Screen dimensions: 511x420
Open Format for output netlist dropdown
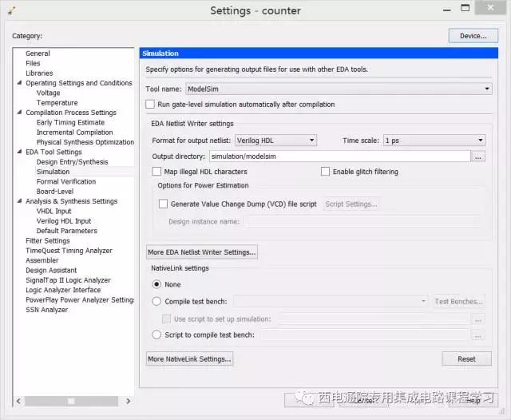(275, 141)
